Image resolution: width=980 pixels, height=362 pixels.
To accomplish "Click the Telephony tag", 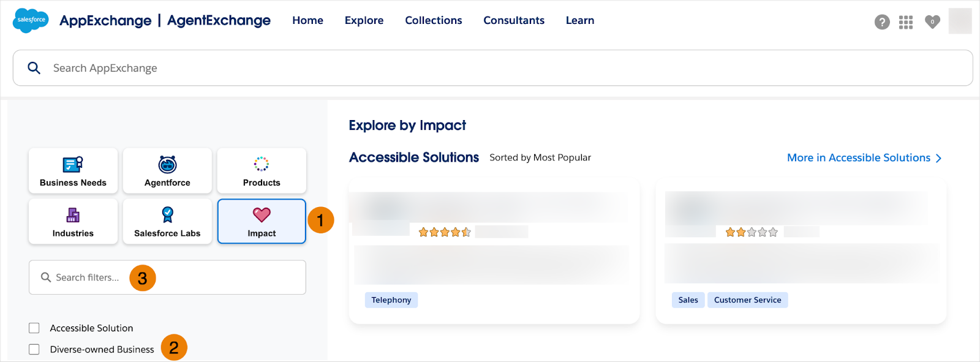I will click(391, 300).
